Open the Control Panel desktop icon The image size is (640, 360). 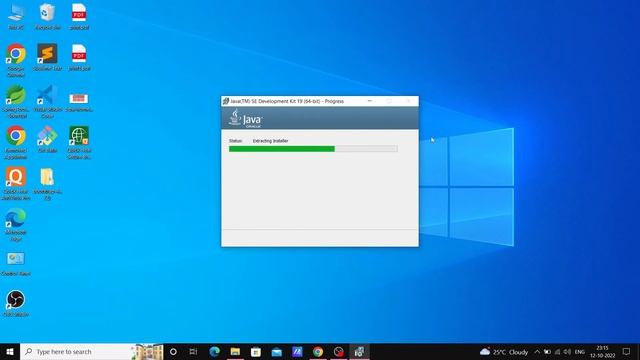(16, 264)
